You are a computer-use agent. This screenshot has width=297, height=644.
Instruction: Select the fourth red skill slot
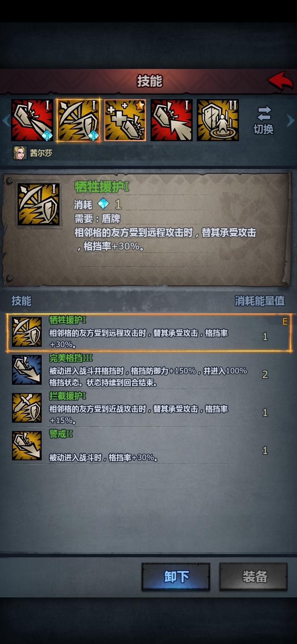click(171, 120)
